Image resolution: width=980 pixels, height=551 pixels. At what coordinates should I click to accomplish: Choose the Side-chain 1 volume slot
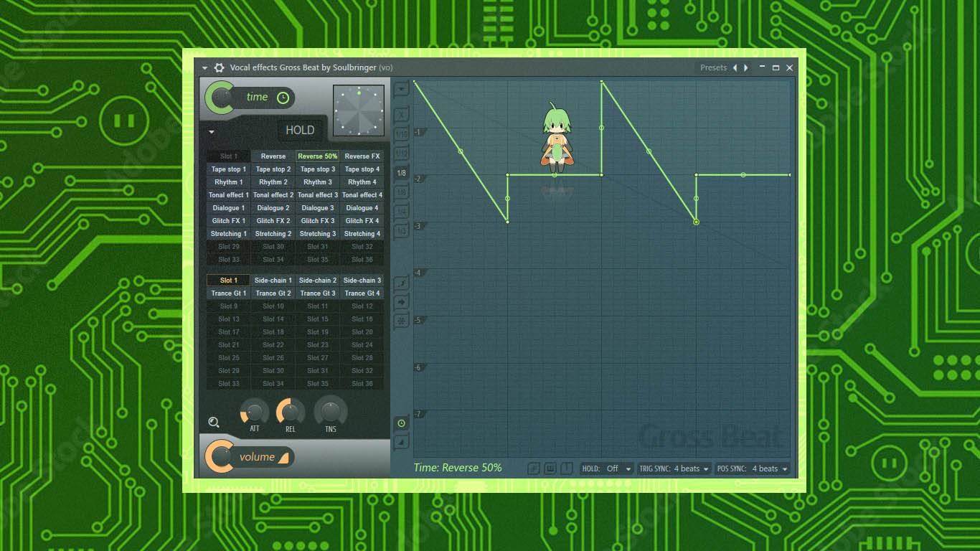point(273,281)
